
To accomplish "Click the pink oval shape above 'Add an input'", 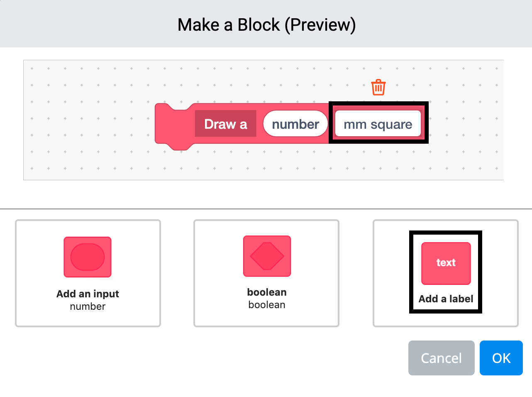I will tap(88, 257).
